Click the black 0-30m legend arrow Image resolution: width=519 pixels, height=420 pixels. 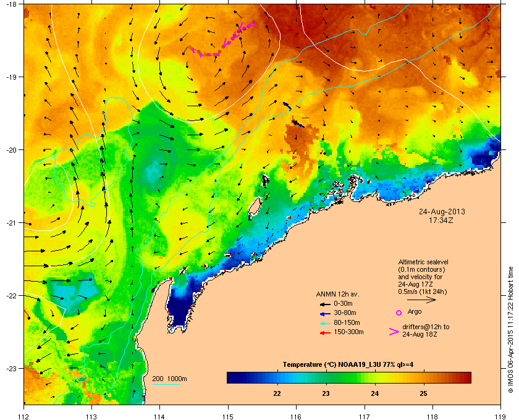click(x=325, y=304)
